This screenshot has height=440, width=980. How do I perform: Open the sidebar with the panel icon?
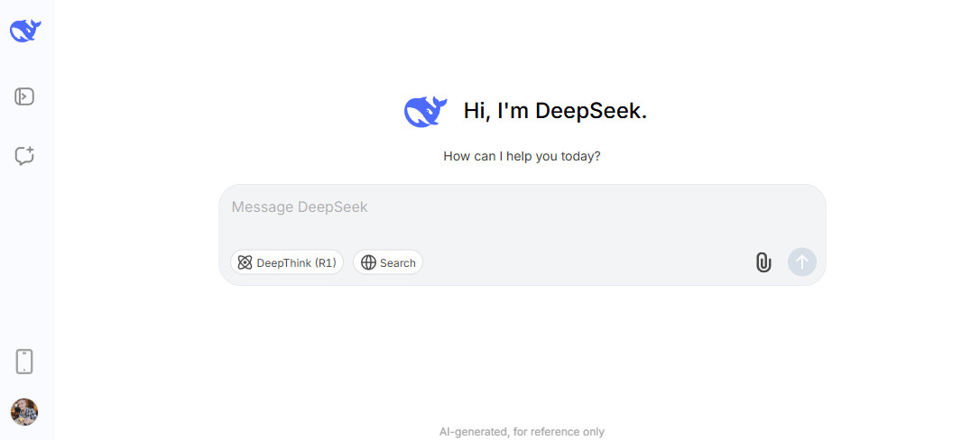(24, 96)
